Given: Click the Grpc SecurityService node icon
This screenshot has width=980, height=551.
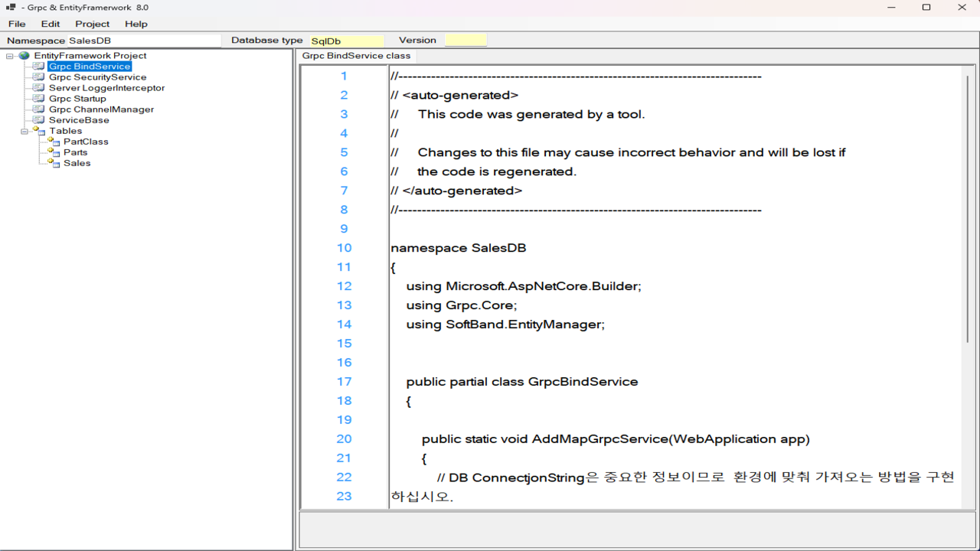Looking at the screenshot, I should point(38,77).
